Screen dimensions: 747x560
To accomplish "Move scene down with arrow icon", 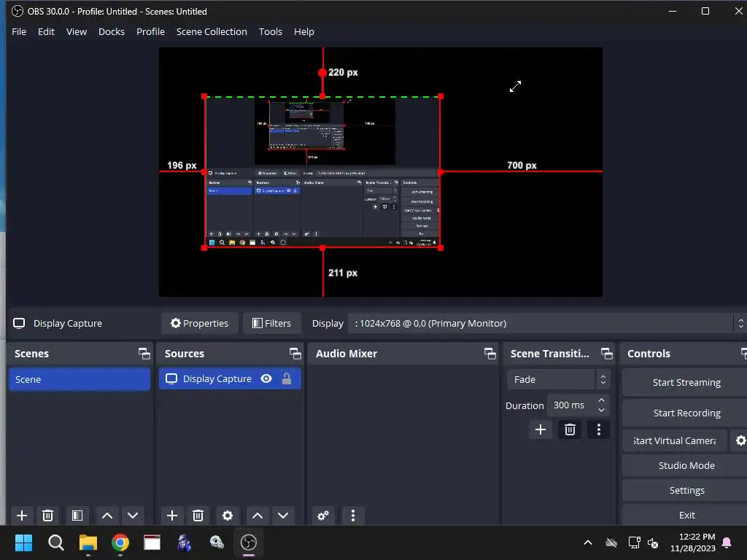I will 133,516.
